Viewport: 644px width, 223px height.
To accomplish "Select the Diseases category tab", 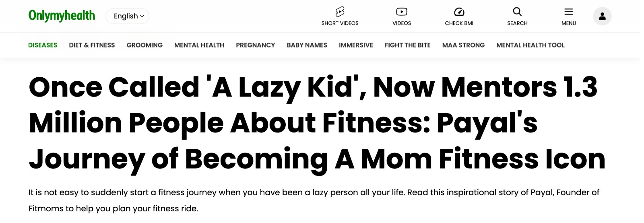I will 43,45.
